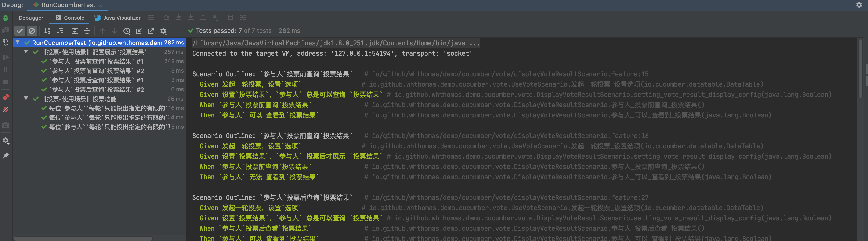The height and width of the screenshot is (241, 868).
Task: Toggle Sort Alphabetically for tests
Action: [47, 31]
